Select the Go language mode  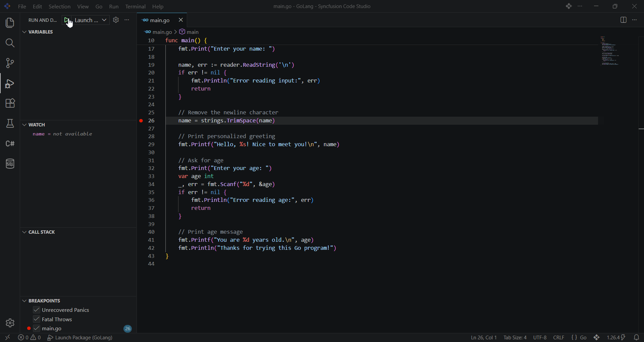pyautogui.click(x=583, y=338)
